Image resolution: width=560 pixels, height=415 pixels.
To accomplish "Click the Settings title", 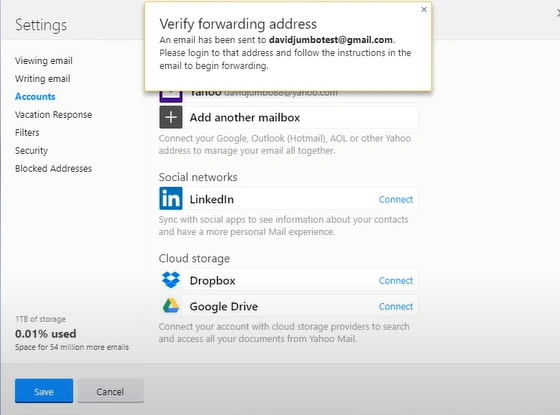I will (x=41, y=25).
